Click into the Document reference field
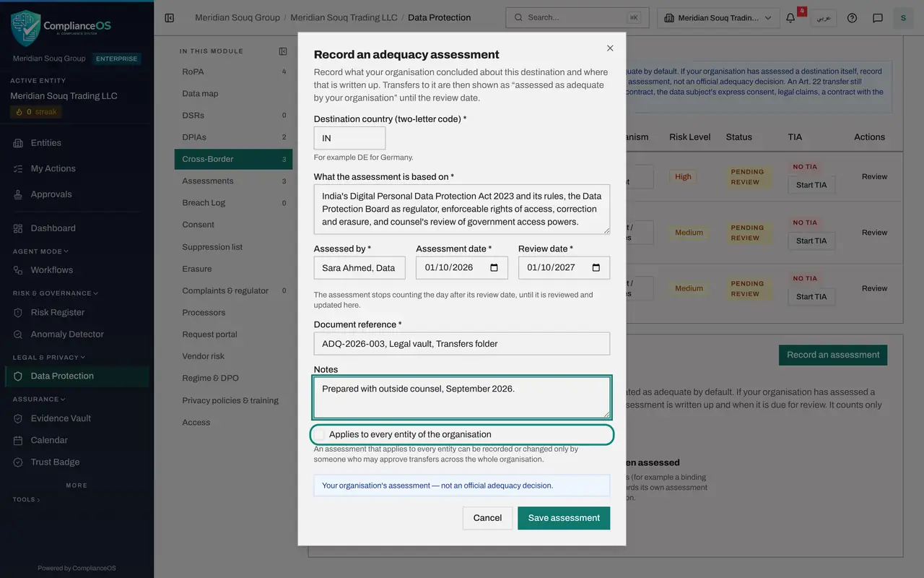Screen dimensions: 924x578 click(462, 344)
